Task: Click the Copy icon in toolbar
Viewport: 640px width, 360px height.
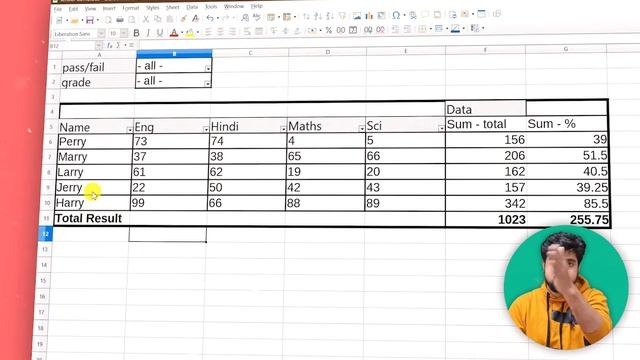Action: (x=158, y=19)
